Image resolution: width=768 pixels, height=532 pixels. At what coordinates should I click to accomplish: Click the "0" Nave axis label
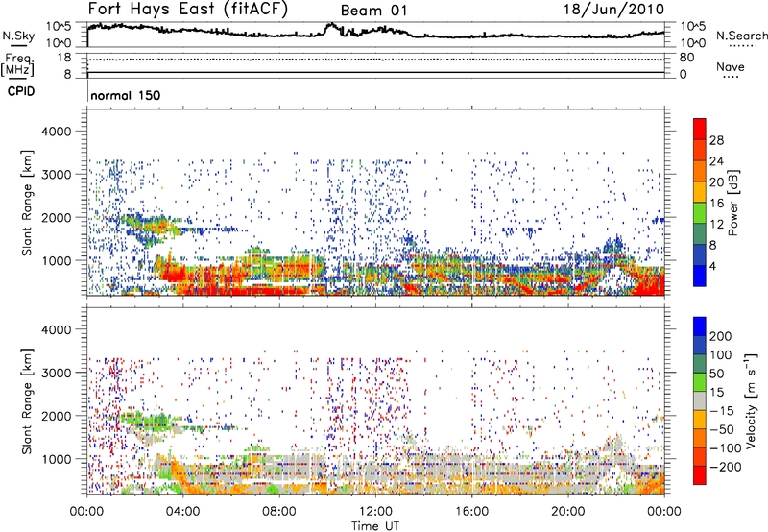[x=683, y=75]
